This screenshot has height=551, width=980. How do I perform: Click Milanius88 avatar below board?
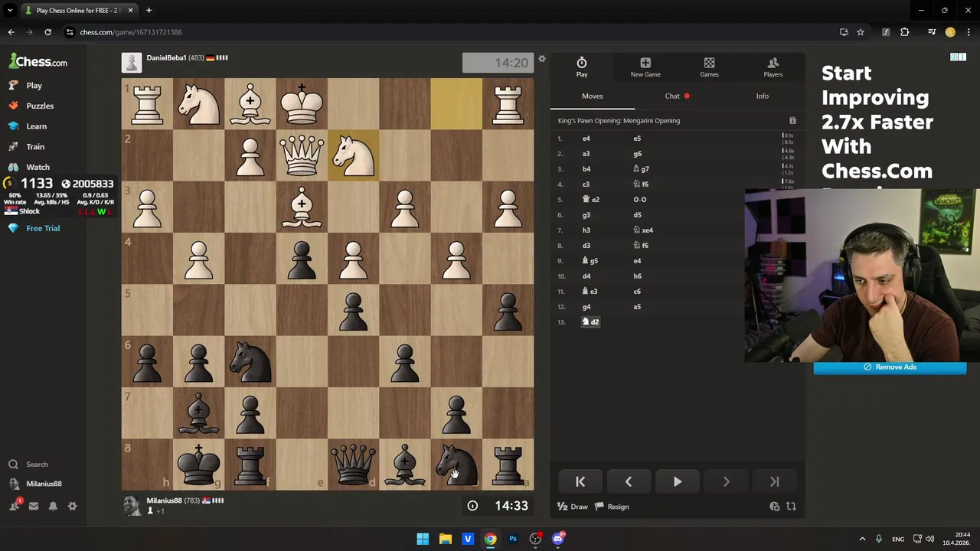132,505
